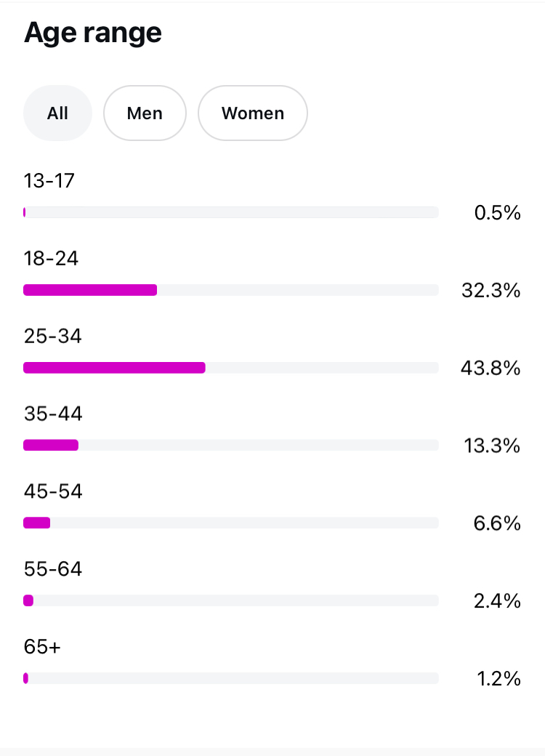
Task: Switch to the Men age filter
Action: [x=145, y=113]
